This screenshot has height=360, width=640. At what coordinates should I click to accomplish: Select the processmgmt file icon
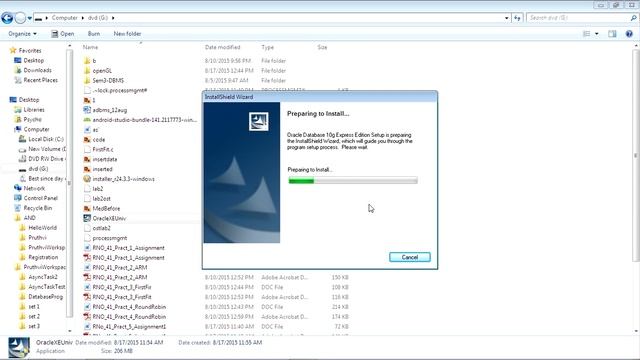pyautogui.click(x=87, y=238)
